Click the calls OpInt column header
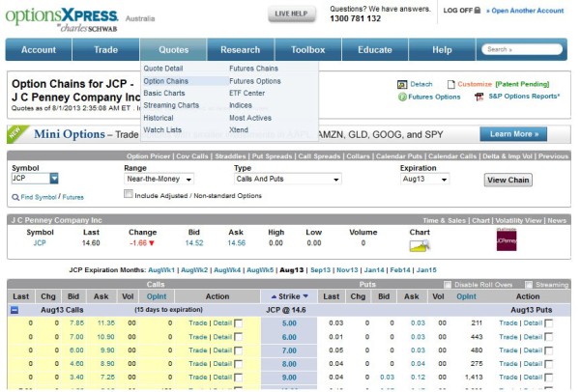Image resolution: width=580 pixels, height=392 pixels. coord(157,296)
